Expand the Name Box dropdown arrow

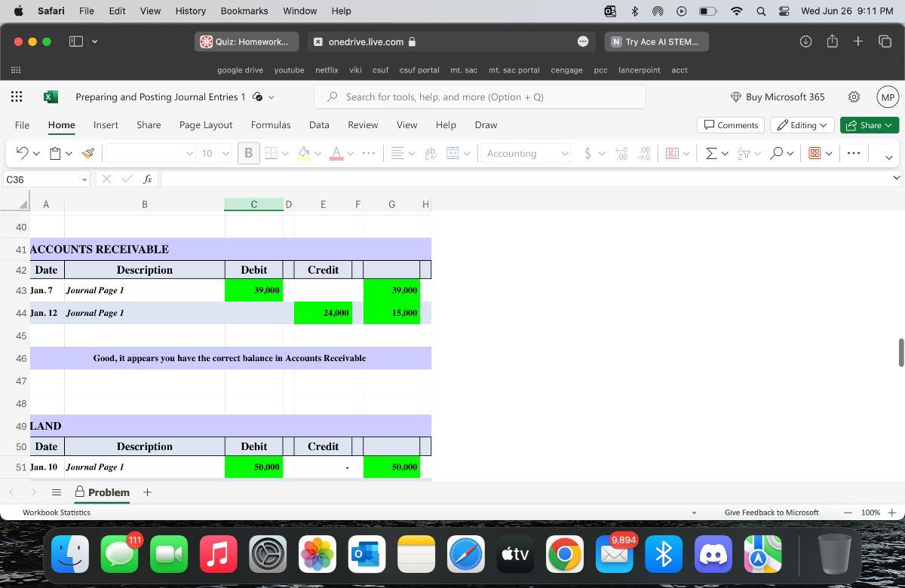pyautogui.click(x=84, y=179)
